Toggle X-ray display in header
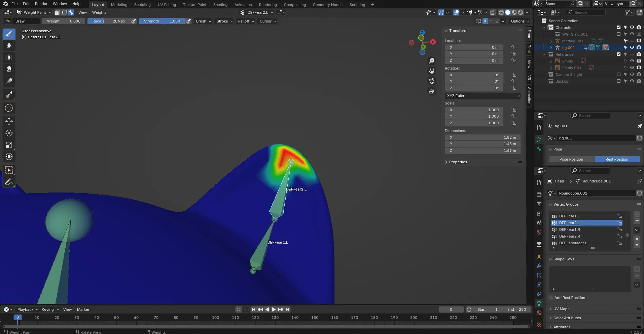This screenshot has height=334, width=644. tap(493, 12)
